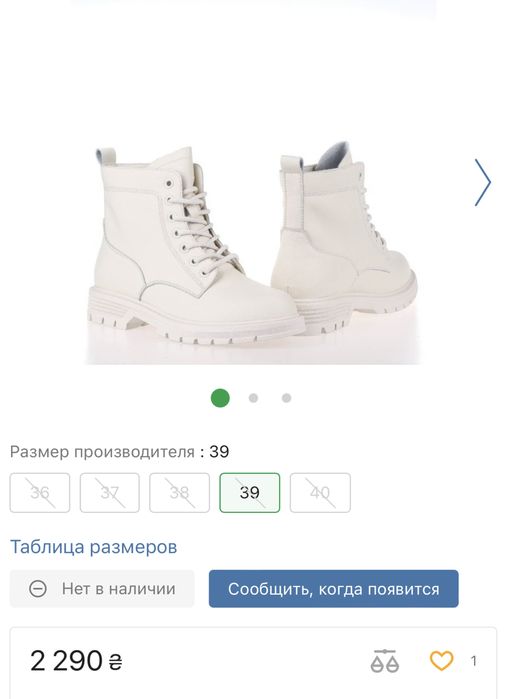Screen dimensions: 507x699
Task: Choose the highlighted size 39
Action: click(250, 493)
